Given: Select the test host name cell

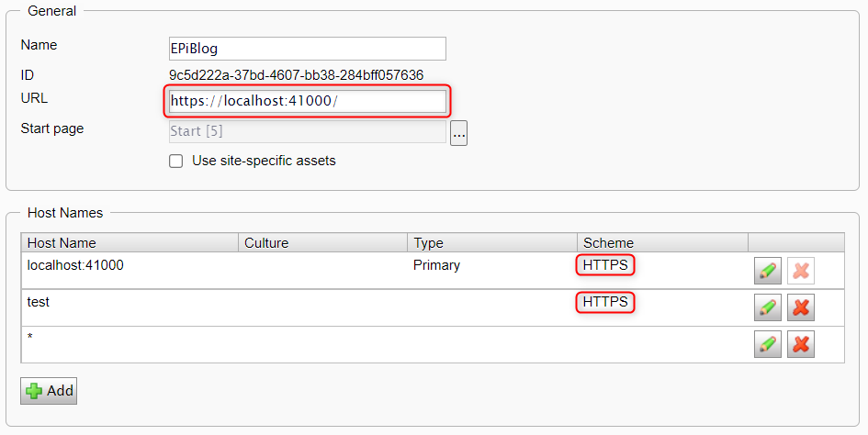Looking at the screenshot, I should (x=39, y=302).
